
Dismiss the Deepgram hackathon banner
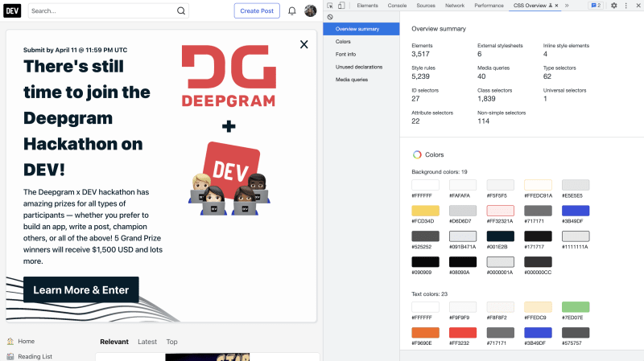tap(304, 44)
